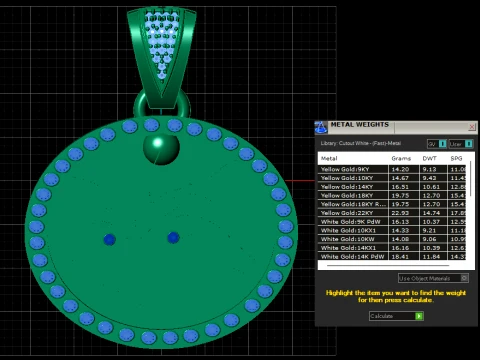Click the Calculate button
The height and width of the screenshot is (360, 480).
396,316
